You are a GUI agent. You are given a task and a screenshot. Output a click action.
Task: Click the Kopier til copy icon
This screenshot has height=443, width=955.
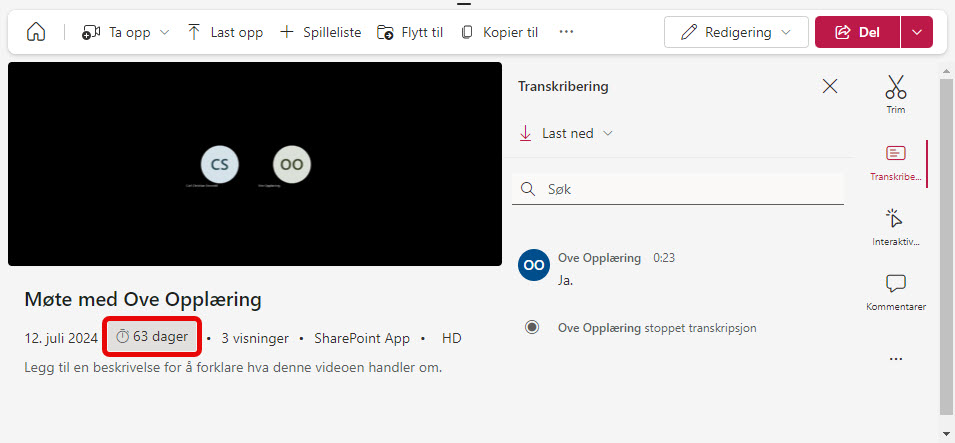[x=467, y=32]
